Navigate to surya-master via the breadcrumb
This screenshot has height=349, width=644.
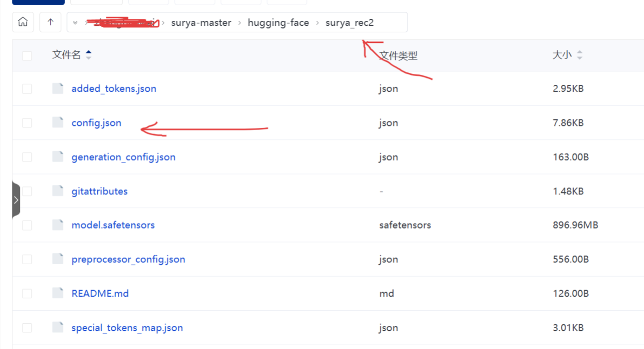coord(201,22)
